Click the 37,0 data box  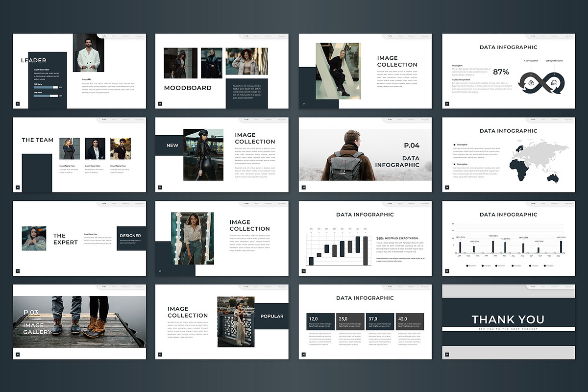tap(380, 322)
